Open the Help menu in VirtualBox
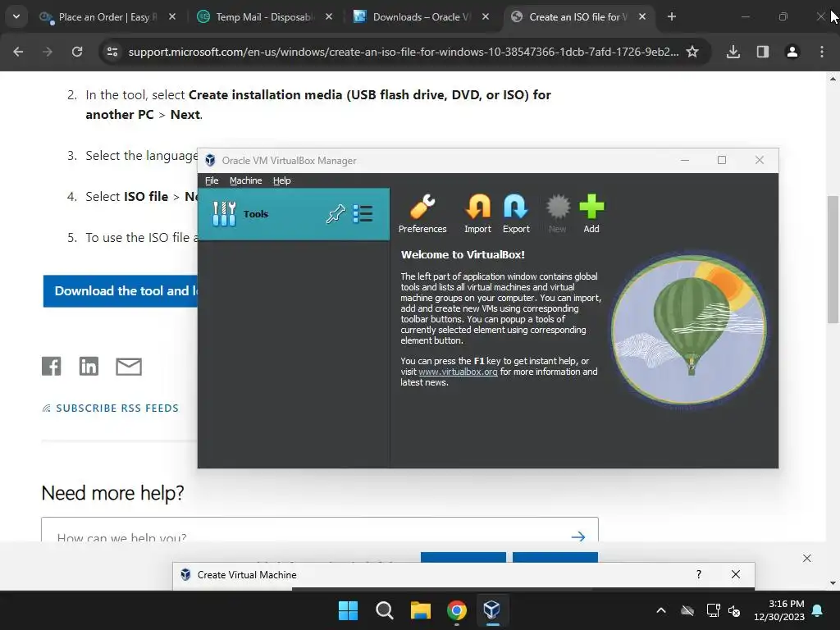840x630 pixels. pyautogui.click(x=282, y=180)
